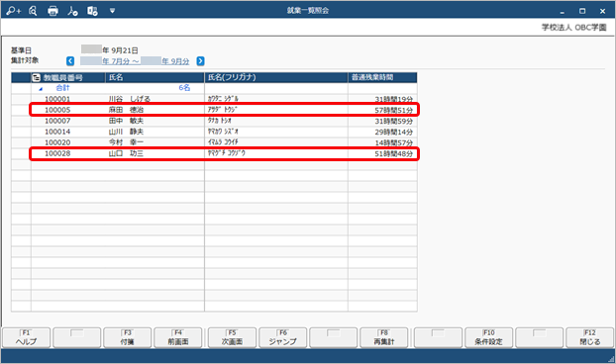The image size is (616, 364).
Task: Maximize the 就業一覧照会 window
Action: (582, 11)
